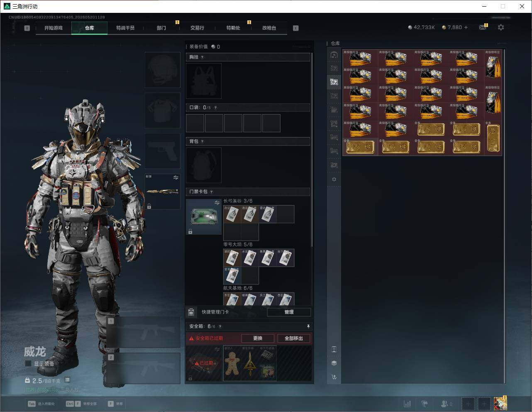Click the Tab 进入特勤处 shortcut hint

tap(41, 404)
